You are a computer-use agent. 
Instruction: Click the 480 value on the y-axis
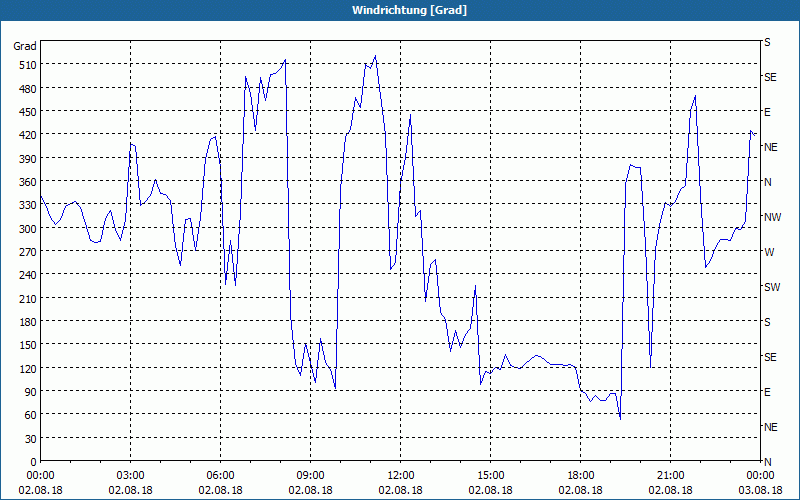coord(28,88)
